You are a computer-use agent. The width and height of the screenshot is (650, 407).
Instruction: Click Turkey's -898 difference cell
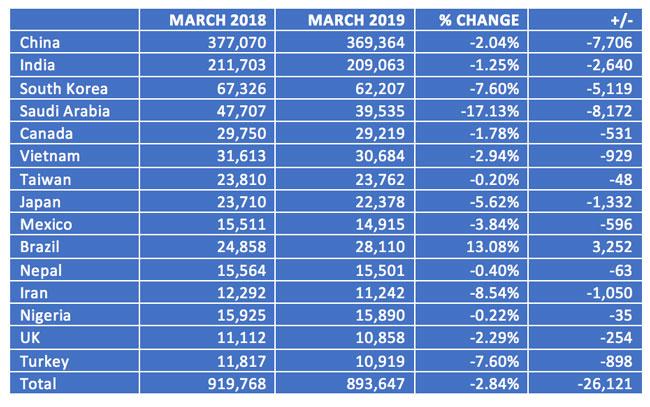(x=585, y=361)
